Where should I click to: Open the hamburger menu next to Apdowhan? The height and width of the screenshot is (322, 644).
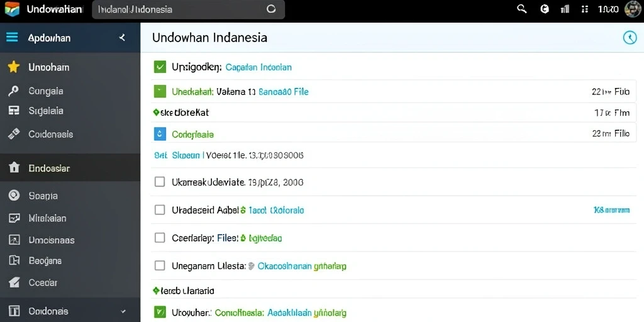click(x=12, y=38)
